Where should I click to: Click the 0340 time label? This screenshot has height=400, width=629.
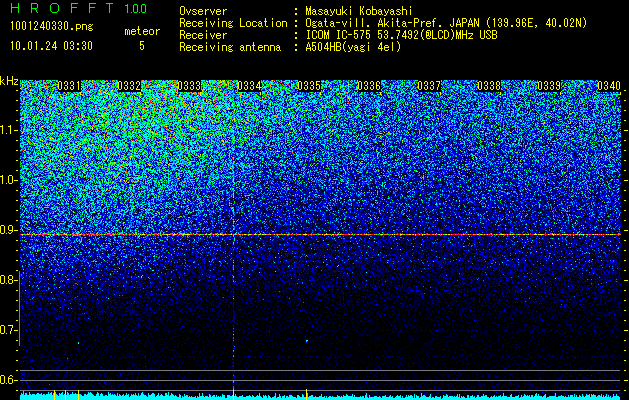pos(609,86)
